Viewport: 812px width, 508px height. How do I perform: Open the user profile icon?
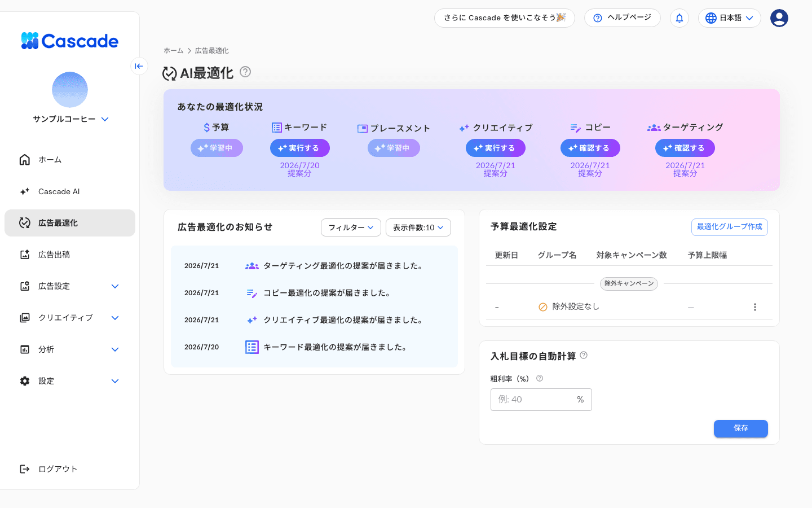point(779,18)
